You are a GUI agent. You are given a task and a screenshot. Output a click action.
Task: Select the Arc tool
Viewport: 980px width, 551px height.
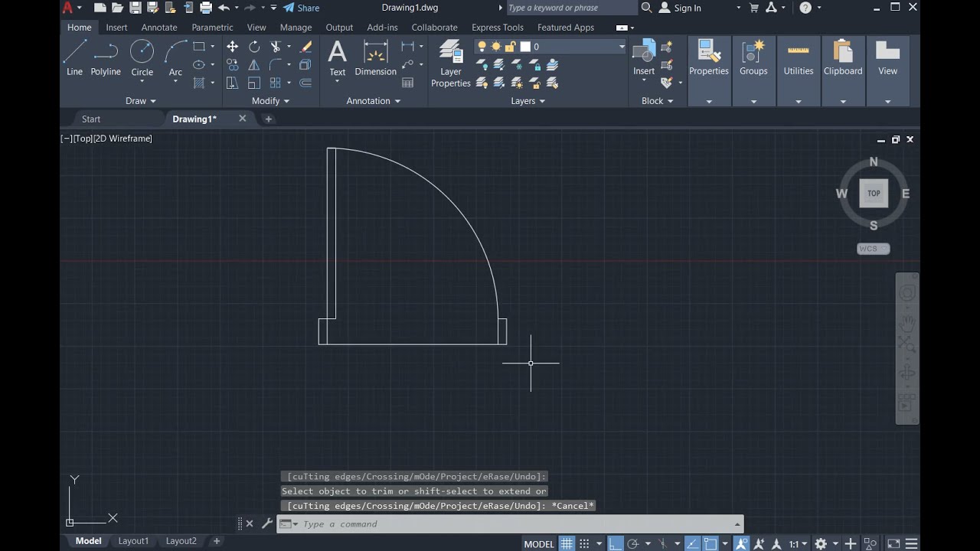pyautogui.click(x=175, y=58)
